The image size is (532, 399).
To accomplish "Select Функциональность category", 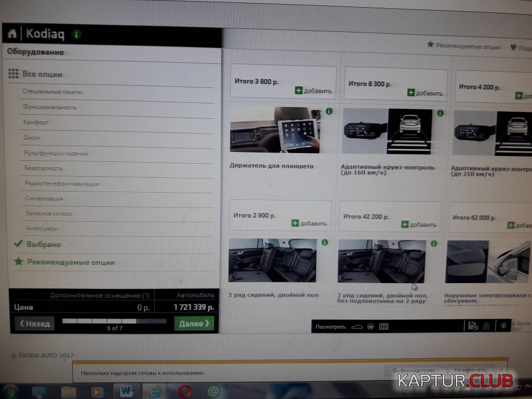I will pos(50,107).
